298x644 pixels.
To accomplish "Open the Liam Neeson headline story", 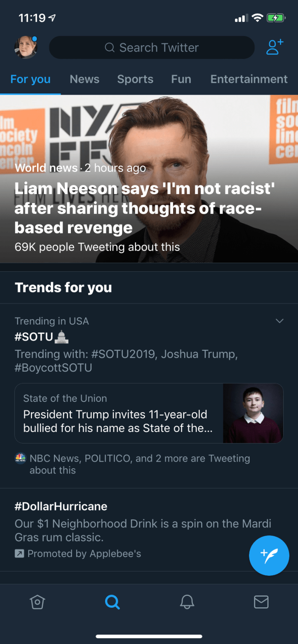I will [x=144, y=208].
